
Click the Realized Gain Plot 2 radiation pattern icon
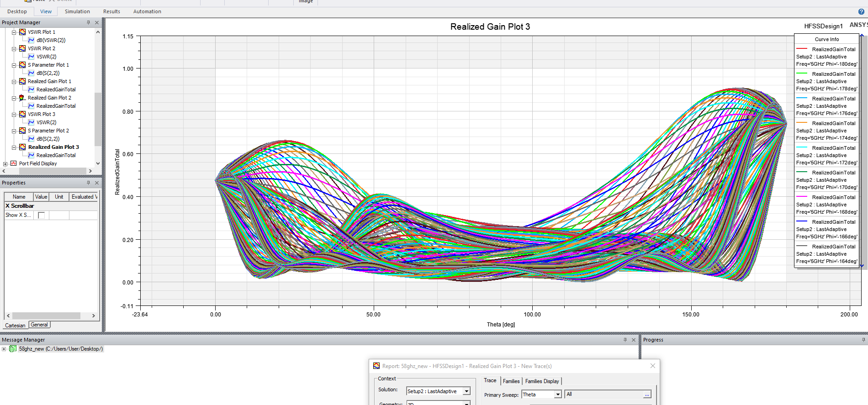[22, 98]
